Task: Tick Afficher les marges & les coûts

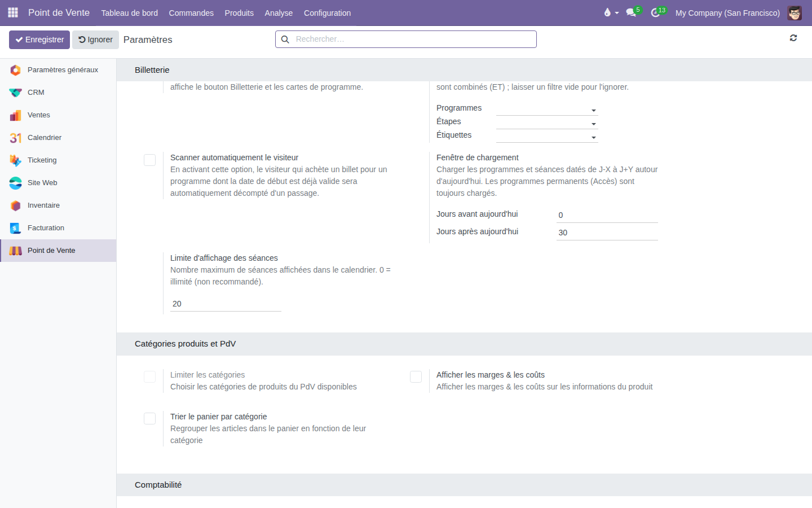Action: click(x=416, y=376)
